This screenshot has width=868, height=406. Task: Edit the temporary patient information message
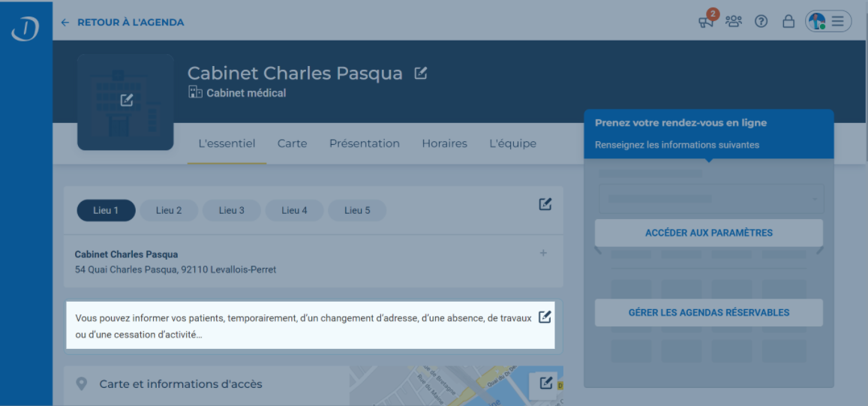[x=545, y=317]
